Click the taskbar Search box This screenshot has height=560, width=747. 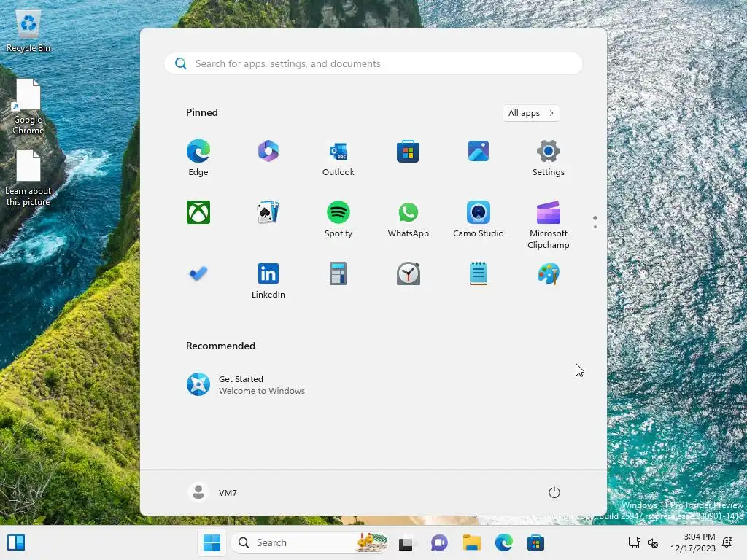[x=309, y=542]
